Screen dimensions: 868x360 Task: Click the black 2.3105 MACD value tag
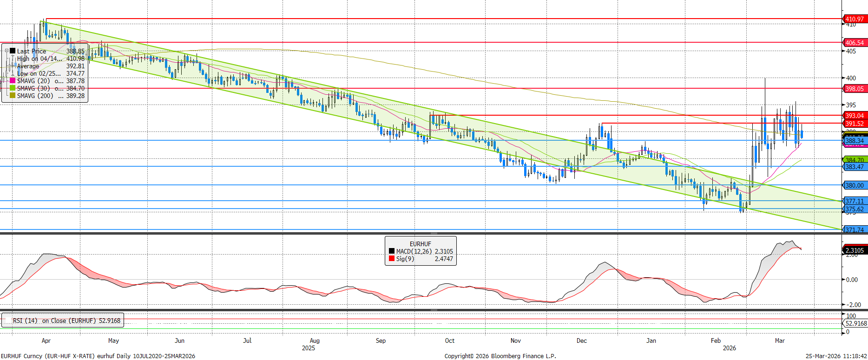854,250
